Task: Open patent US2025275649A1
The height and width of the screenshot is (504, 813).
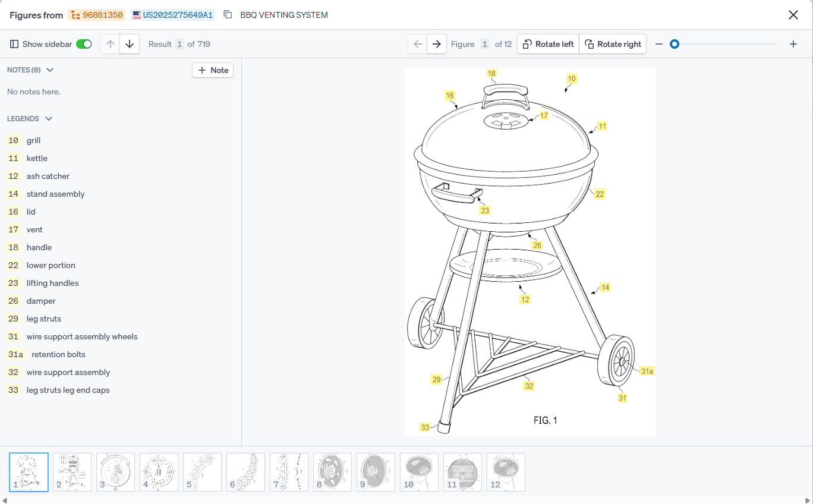Action: [172, 15]
